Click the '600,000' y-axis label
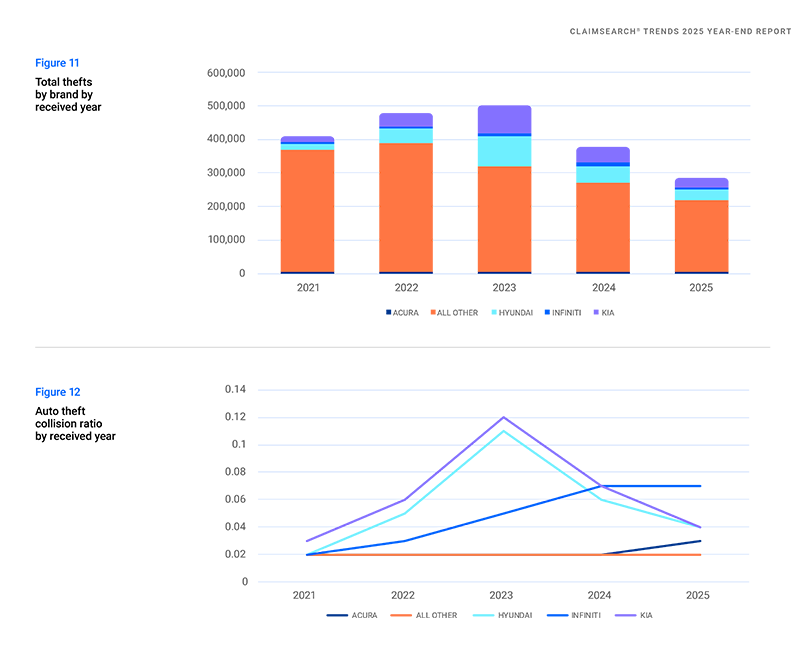 (x=226, y=73)
